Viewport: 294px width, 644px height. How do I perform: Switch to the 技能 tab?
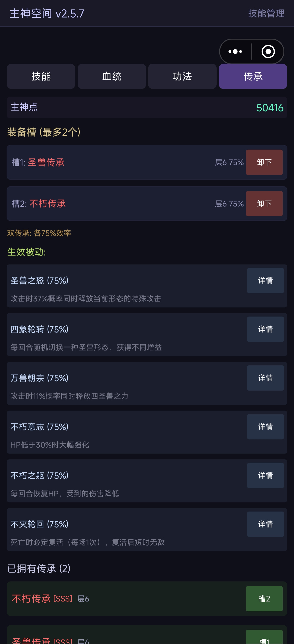41,76
